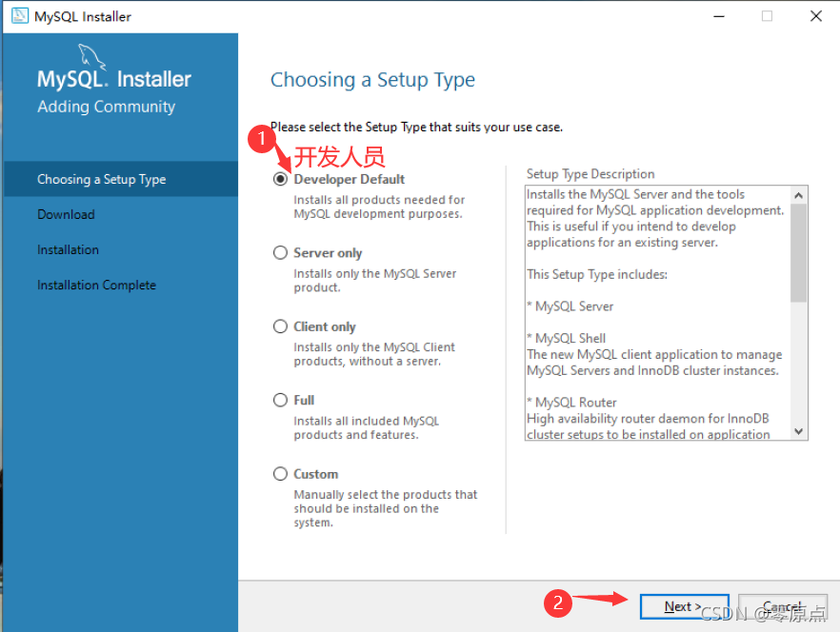Select the Client only option
840x632 pixels.
click(280, 326)
